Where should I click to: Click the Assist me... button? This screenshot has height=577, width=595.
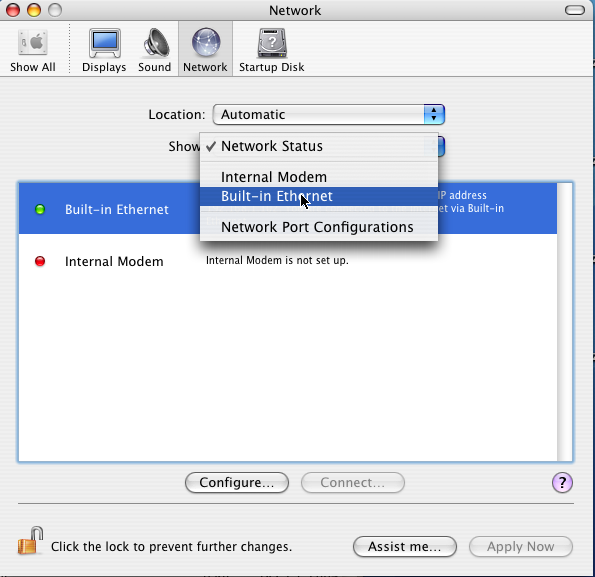click(x=405, y=547)
